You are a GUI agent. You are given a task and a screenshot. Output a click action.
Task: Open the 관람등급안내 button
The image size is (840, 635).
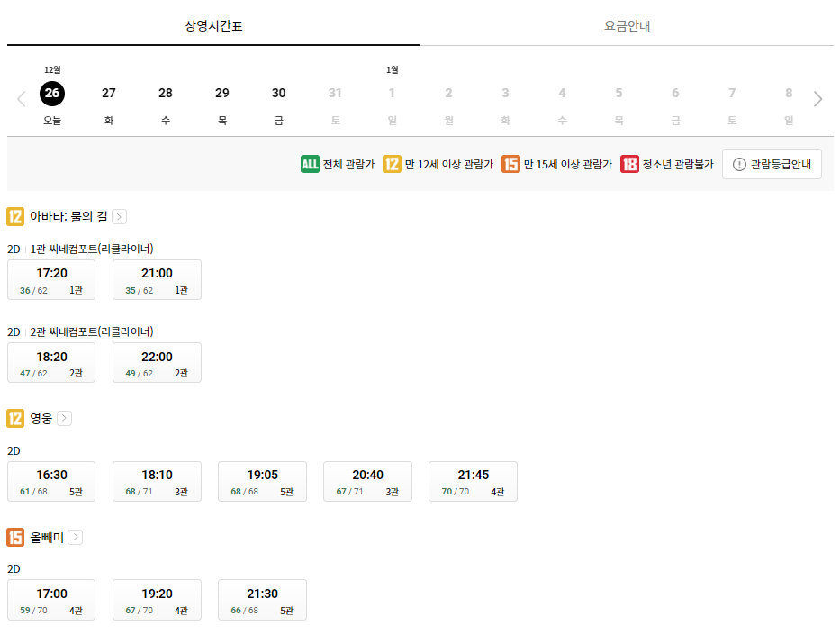[772, 164]
